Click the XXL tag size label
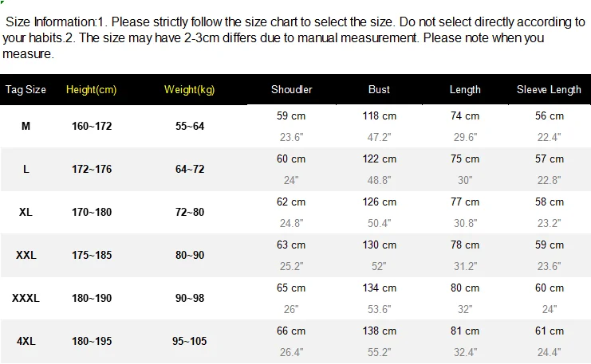 point(26,256)
